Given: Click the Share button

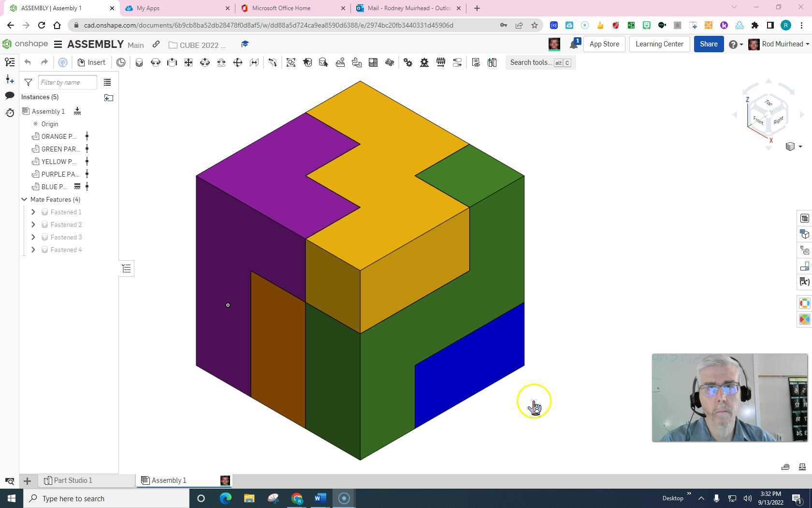Looking at the screenshot, I should (x=708, y=44).
